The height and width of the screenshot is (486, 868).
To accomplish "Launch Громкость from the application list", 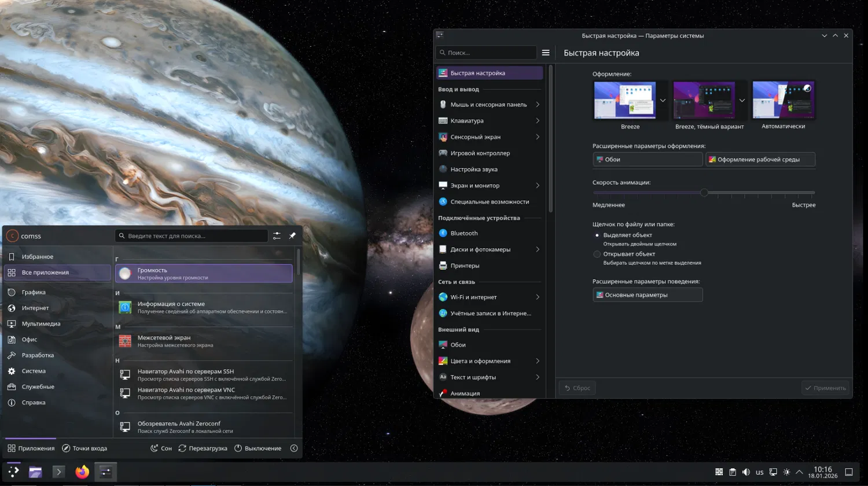I will [204, 274].
